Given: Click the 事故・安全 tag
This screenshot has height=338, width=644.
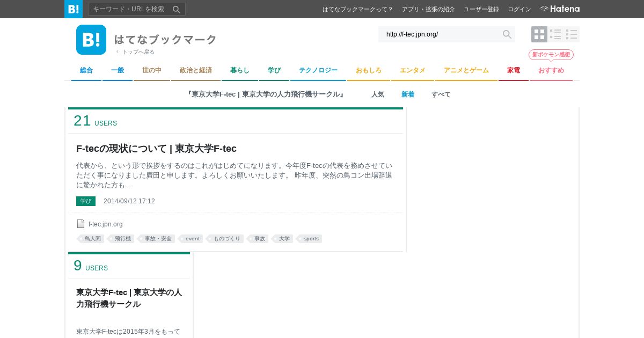Looking at the screenshot, I should pos(157,239).
